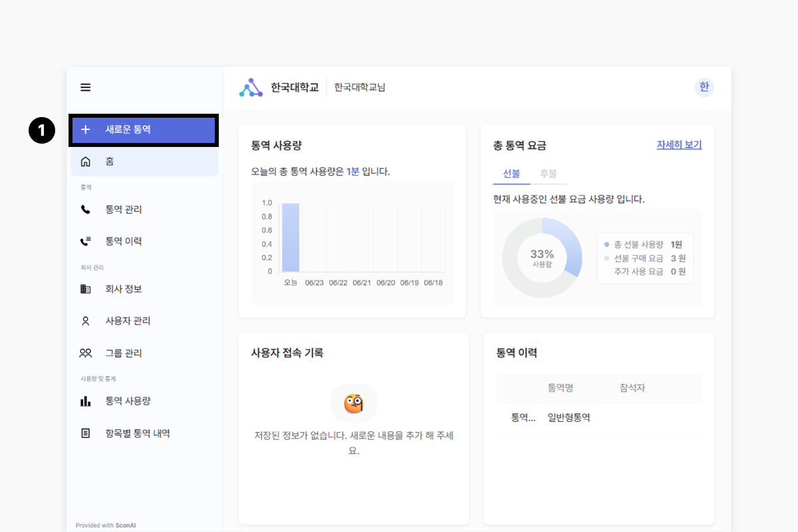Click the 오늘 bar in usage chart
Image resolution: width=798 pixels, height=532 pixels.
click(291, 237)
